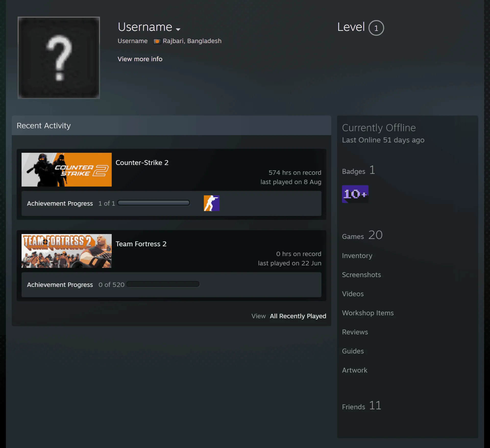Click the Counter-Strike 2 achievement progress bar
The image size is (490, 448).
pyautogui.click(x=154, y=203)
